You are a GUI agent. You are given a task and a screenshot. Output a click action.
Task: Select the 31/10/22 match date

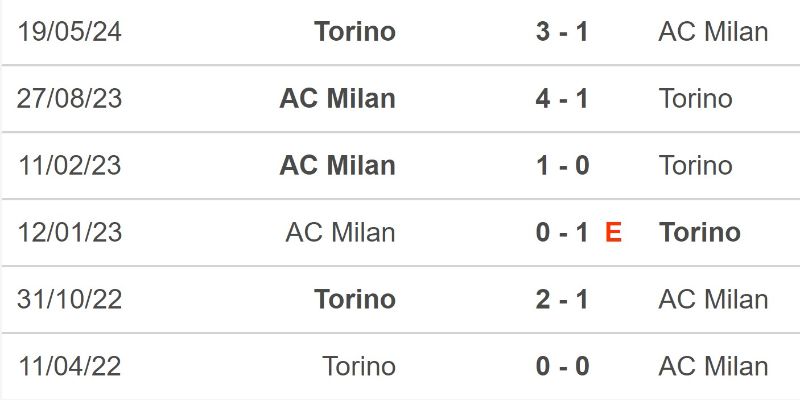[69, 300]
